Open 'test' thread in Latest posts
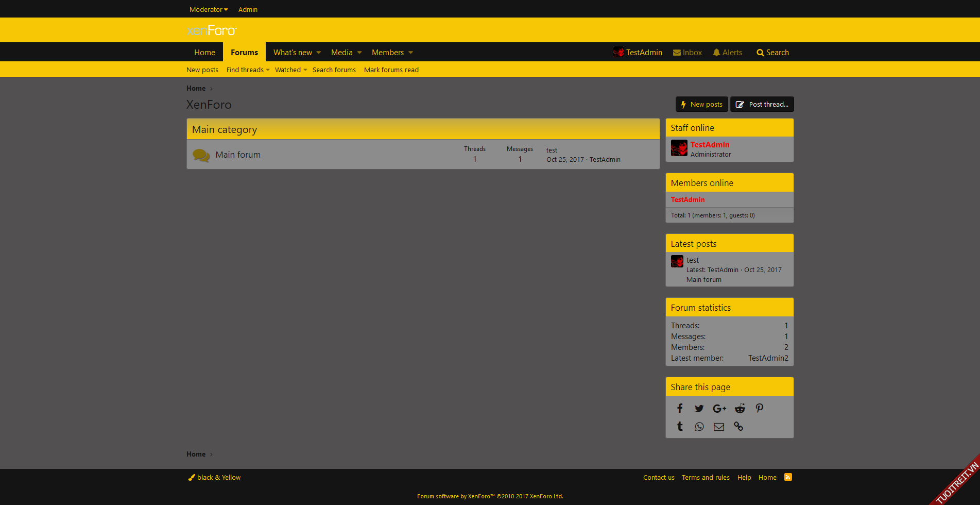 coord(693,260)
